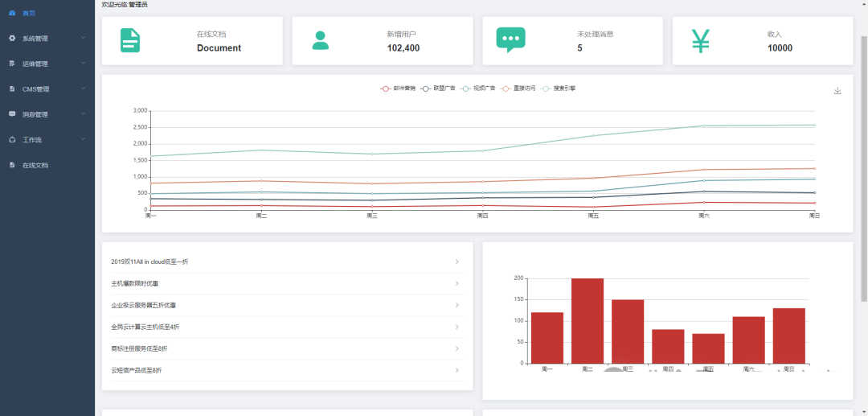Viewport: 868px width, 416px height.
Task: Hide the 搜索引擎 series via legend
Action: [x=559, y=88]
